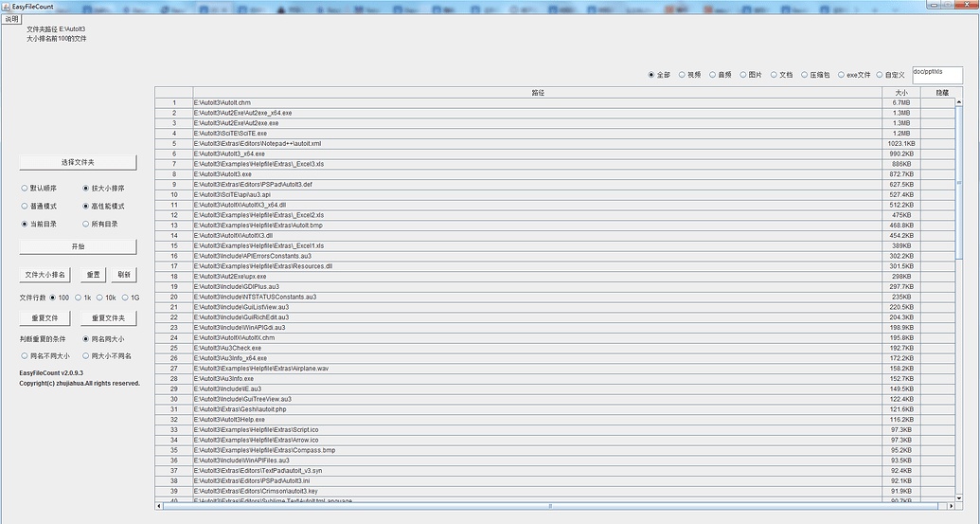
Task: Choose 普通模式 mode
Action: tap(39, 207)
